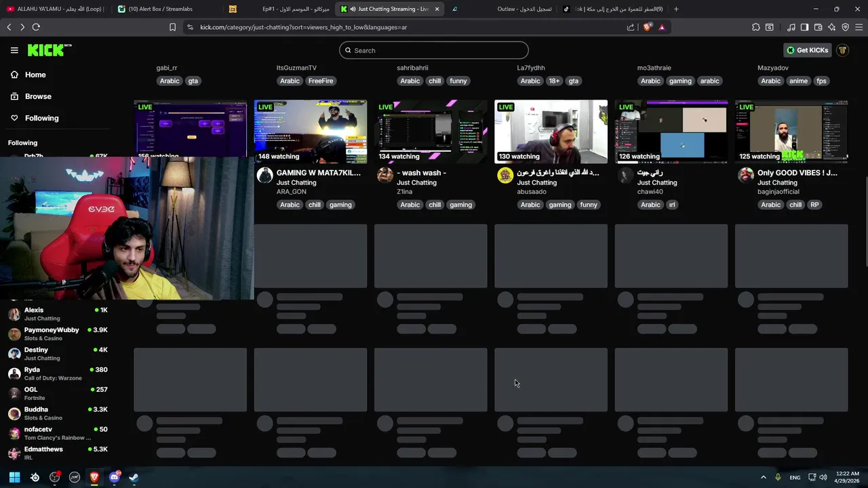Viewport: 868px width, 488px height.
Task: Open baginjaofficial stream thumbnail with 125 watching
Action: [791, 131]
